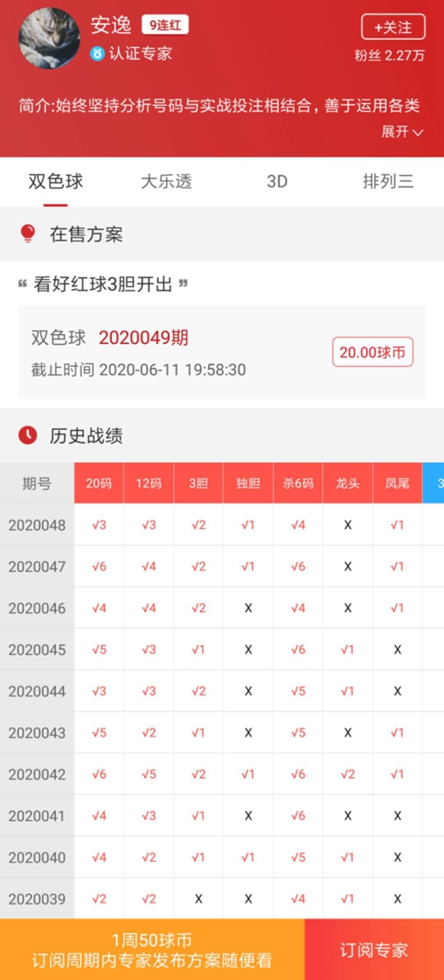Viewport: 444px width, 980px height.
Task: Follow the expert with +关注 button
Action: 392,28
